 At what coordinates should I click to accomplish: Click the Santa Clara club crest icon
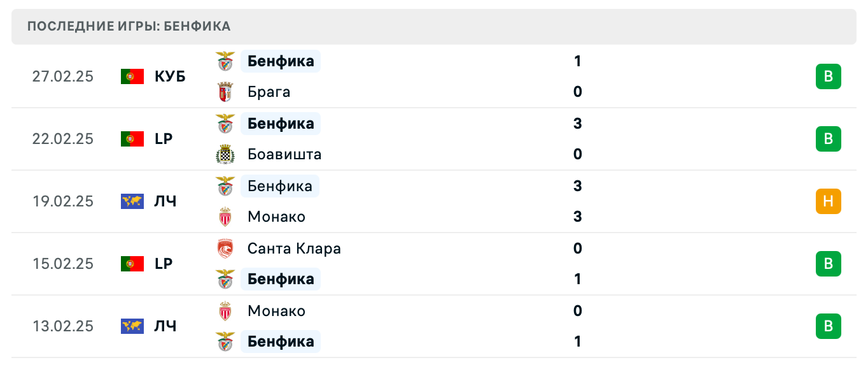point(225,248)
